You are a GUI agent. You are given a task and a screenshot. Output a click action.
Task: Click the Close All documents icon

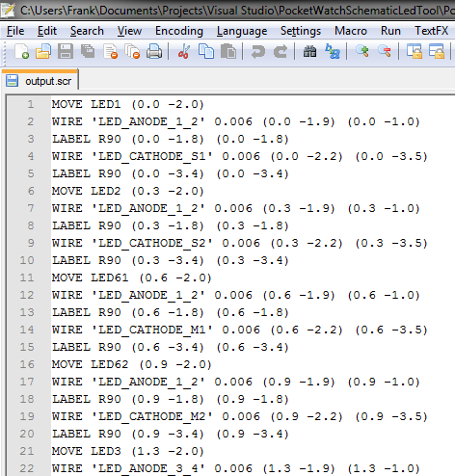coord(132,51)
